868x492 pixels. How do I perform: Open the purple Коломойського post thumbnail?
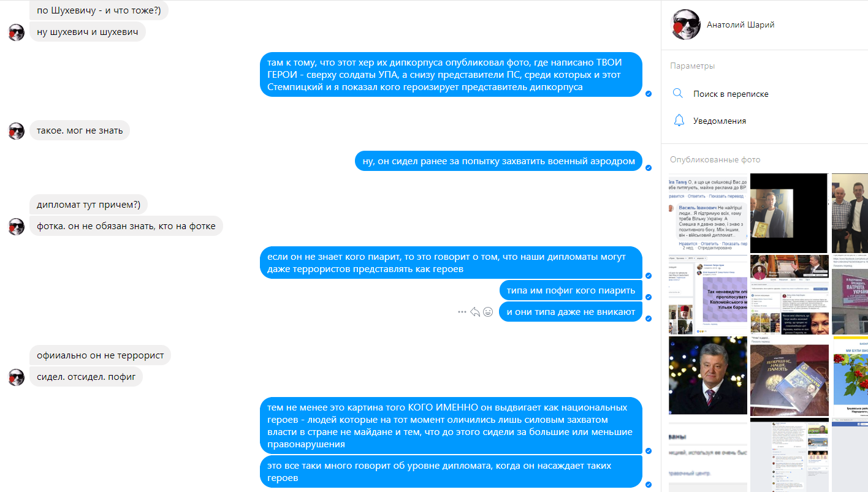tap(708, 294)
